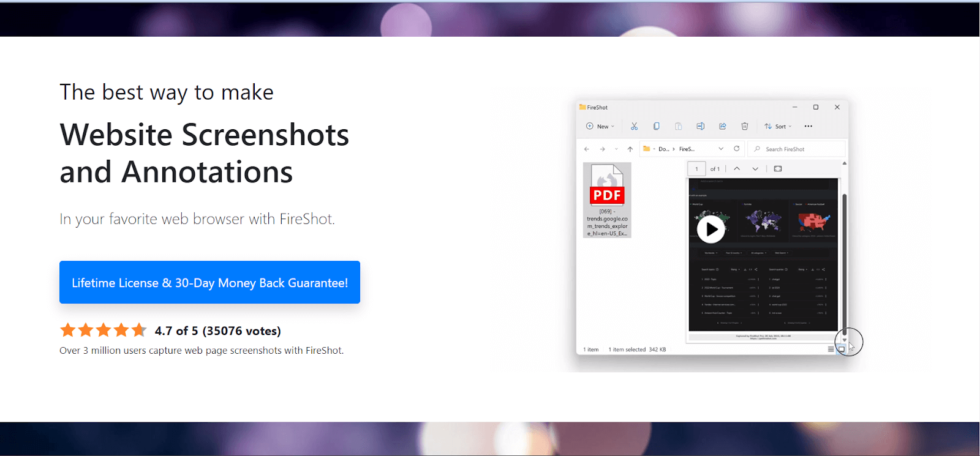Click the 'Website Screenshots and Annotations' heading
Image resolution: width=980 pixels, height=456 pixels.
pos(205,153)
